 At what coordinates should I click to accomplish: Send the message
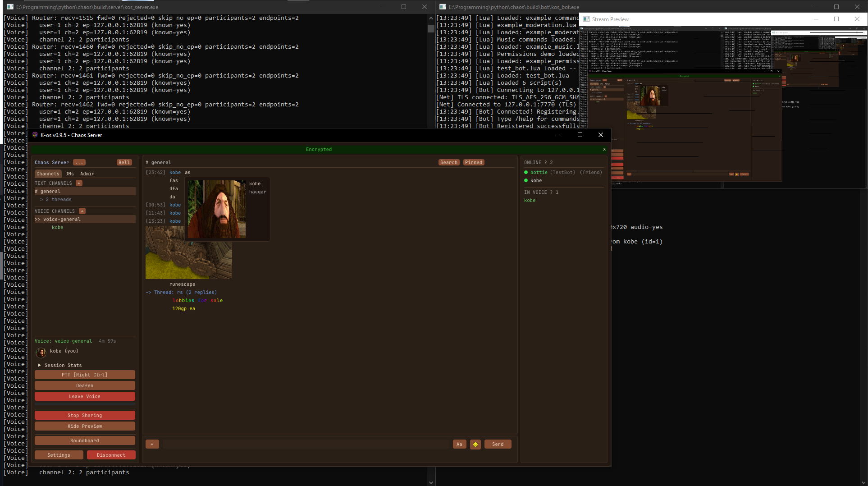coord(498,445)
